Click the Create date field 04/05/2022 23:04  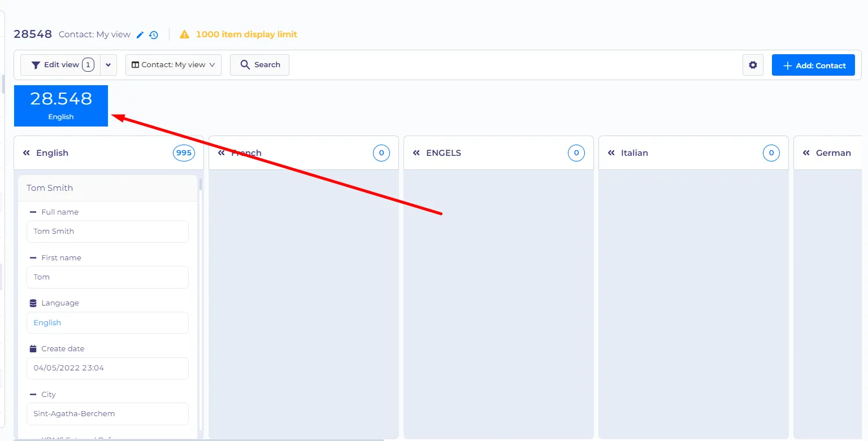tap(107, 368)
